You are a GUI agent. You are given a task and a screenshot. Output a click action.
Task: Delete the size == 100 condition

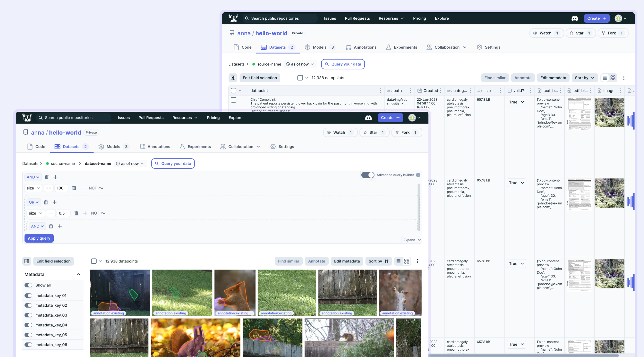tap(74, 188)
